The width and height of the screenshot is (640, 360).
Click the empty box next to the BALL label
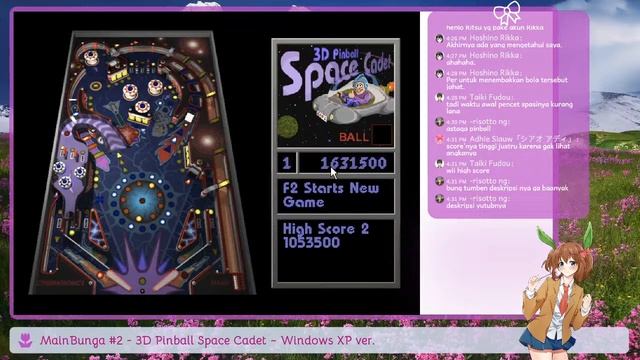coord(382,135)
